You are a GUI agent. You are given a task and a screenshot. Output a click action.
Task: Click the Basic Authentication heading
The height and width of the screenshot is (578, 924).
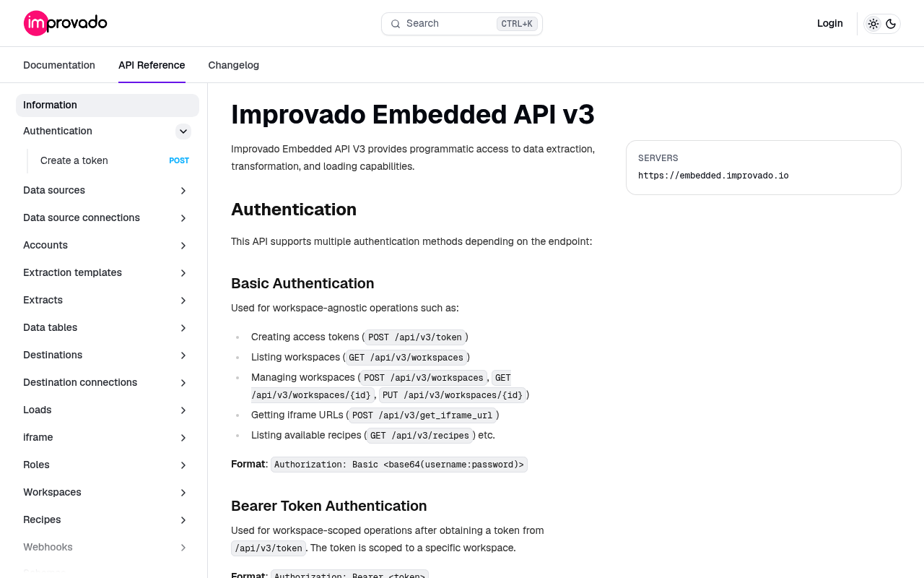pos(302,283)
